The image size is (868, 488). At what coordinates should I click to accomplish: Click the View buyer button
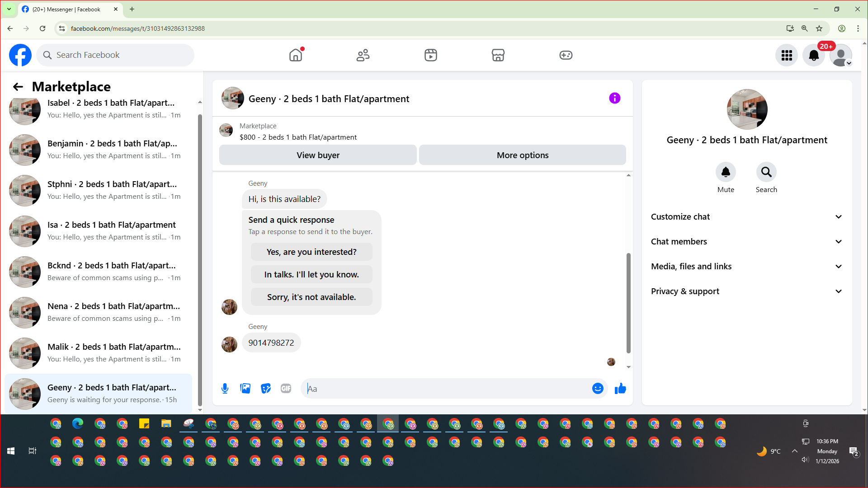point(318,155)
